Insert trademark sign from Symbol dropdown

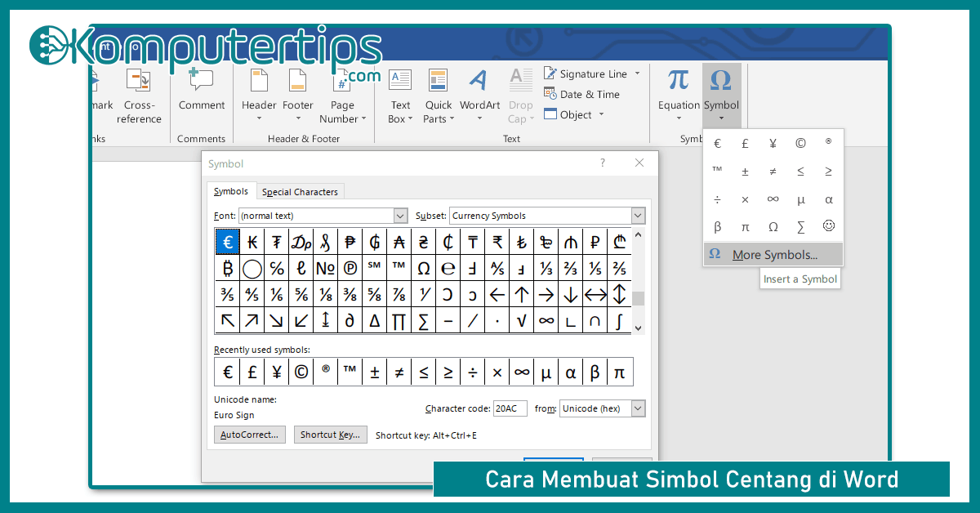tap(717, 171)
